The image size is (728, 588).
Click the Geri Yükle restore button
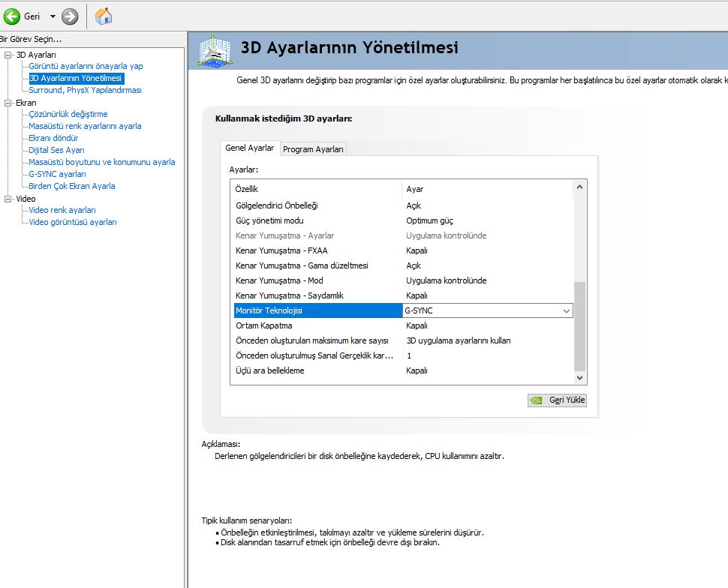point(557,400)
